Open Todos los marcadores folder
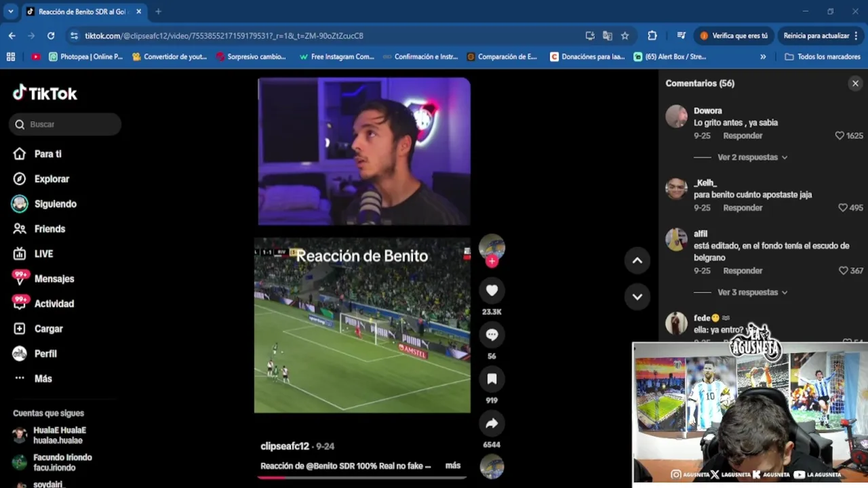 coord(823,57)
